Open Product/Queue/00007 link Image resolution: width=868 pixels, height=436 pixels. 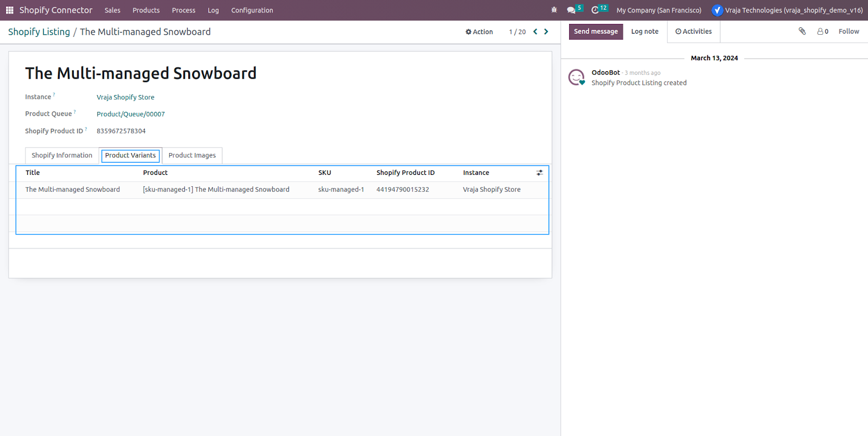coord(131,114)
